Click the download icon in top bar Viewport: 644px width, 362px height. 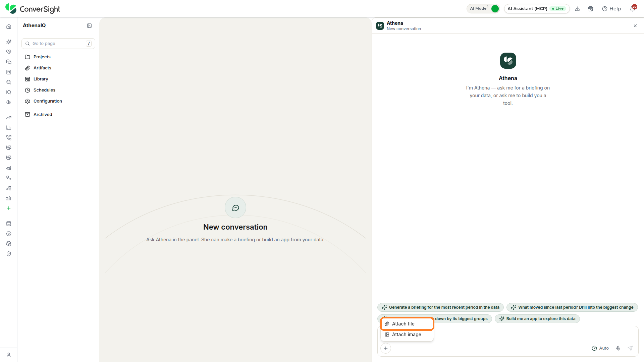[x=577, y=9]
